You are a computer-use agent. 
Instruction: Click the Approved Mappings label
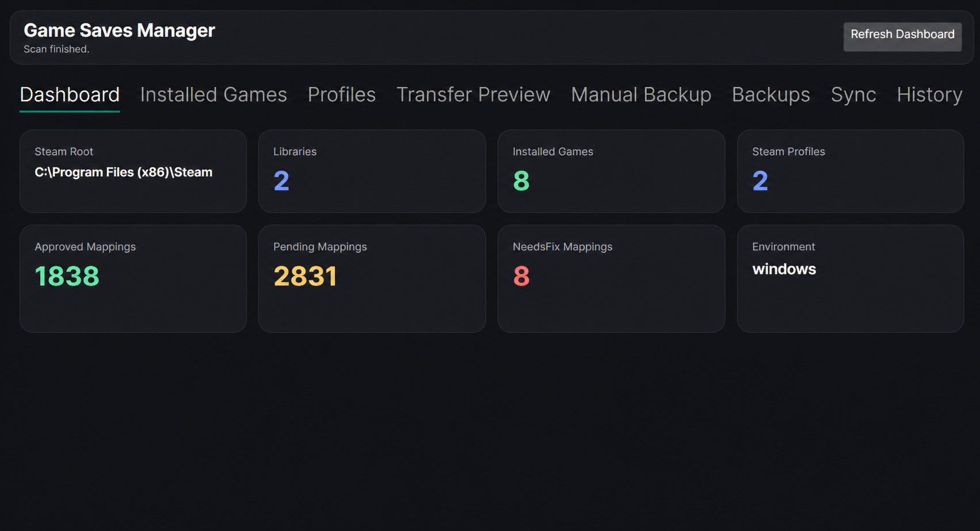(x=85, y=247)
